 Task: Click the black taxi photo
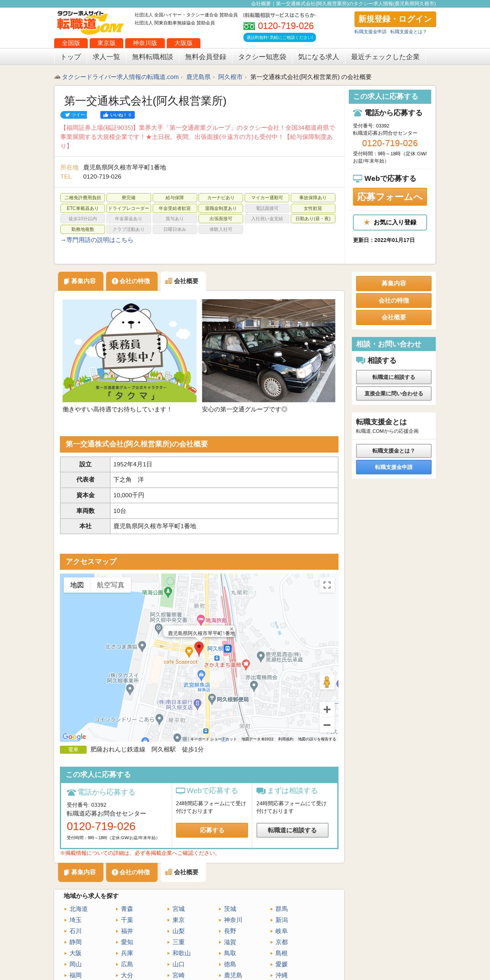pos(269,351)
